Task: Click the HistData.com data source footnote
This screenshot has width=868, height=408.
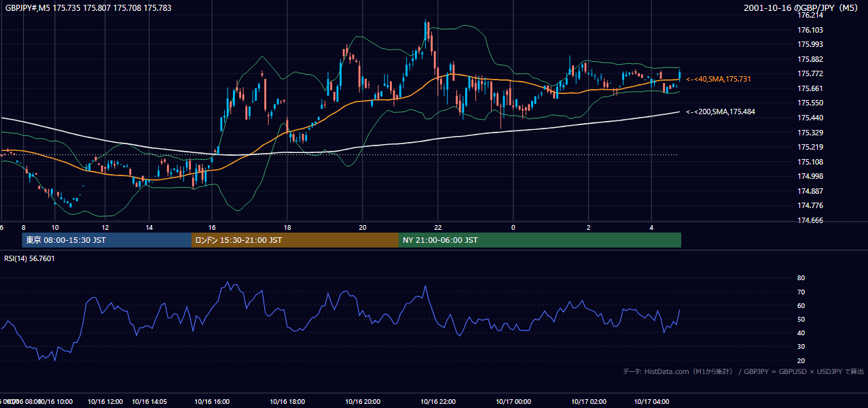Action: 743,371
